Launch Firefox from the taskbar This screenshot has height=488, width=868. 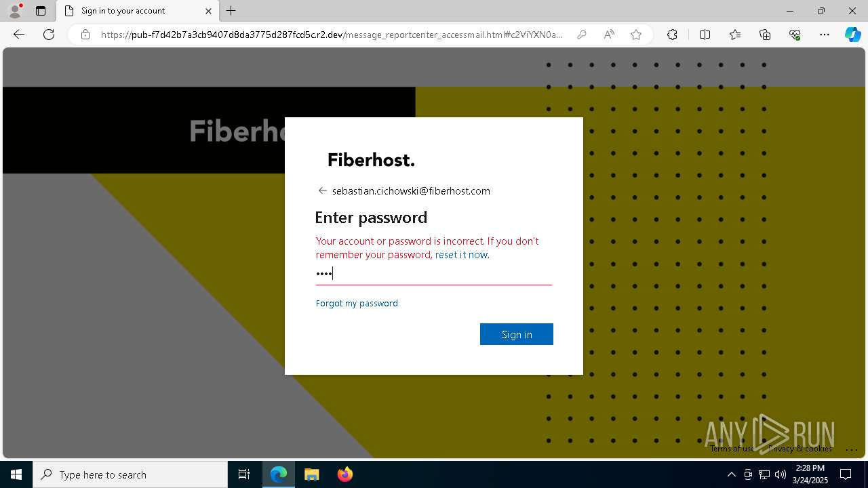click(x=345, y=474)
